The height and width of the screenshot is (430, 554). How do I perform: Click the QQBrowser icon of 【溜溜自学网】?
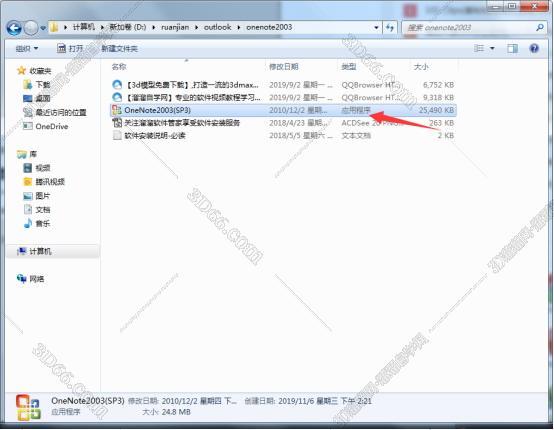pos(117,97)
